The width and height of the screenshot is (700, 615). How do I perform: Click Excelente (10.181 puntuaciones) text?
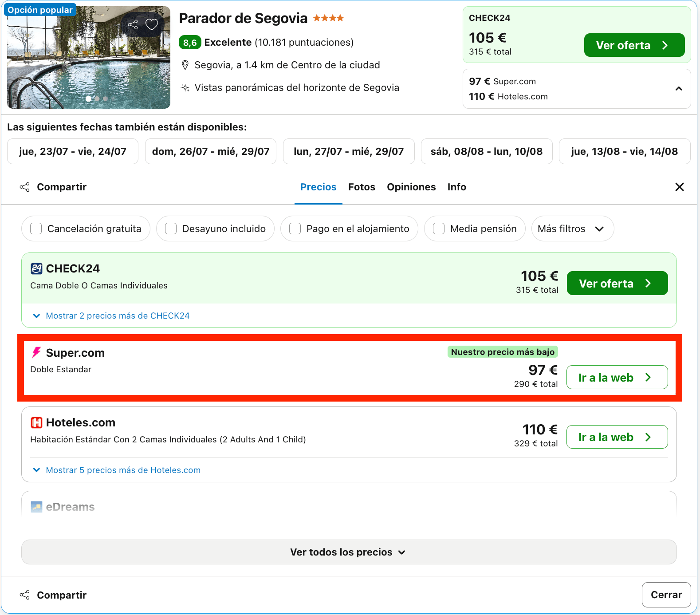[x=279, y=42]
